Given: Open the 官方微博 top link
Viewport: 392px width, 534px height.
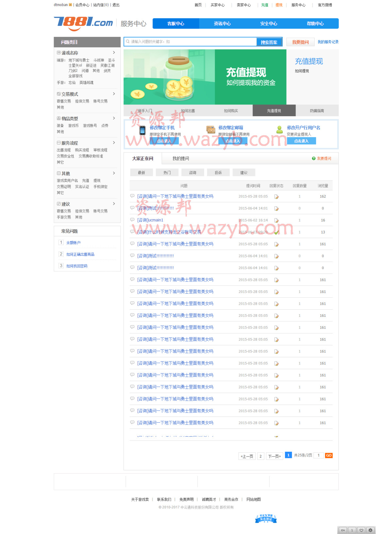Looking at the screenshot, I should coord(325,5).
